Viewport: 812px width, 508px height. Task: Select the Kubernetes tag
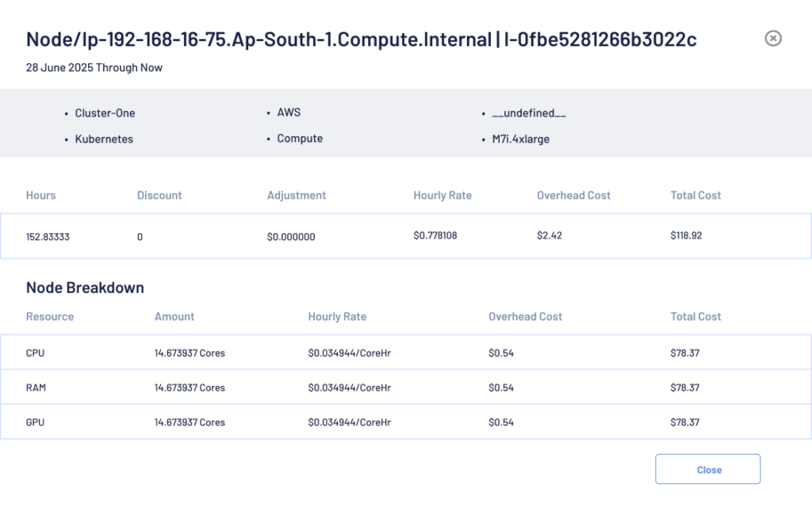pos(104,139)
